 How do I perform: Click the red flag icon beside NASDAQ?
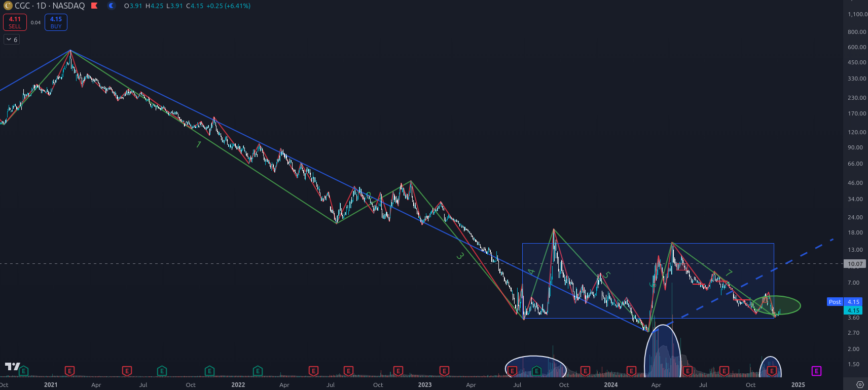tap(94, 6)
